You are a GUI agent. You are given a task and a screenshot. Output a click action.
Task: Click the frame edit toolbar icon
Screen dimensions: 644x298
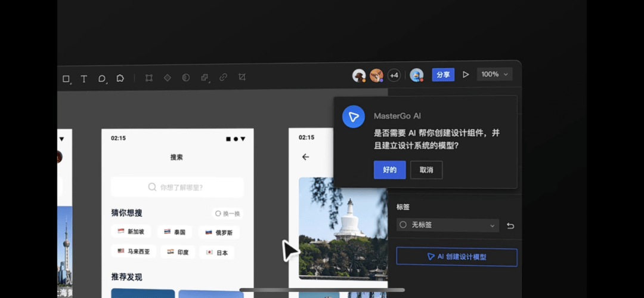149,78
